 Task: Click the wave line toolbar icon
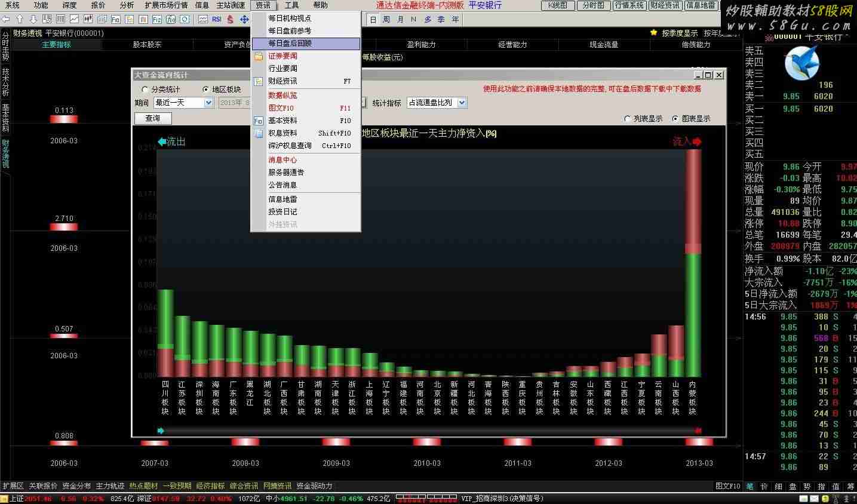pyautogui.click(x=203, y=19)
